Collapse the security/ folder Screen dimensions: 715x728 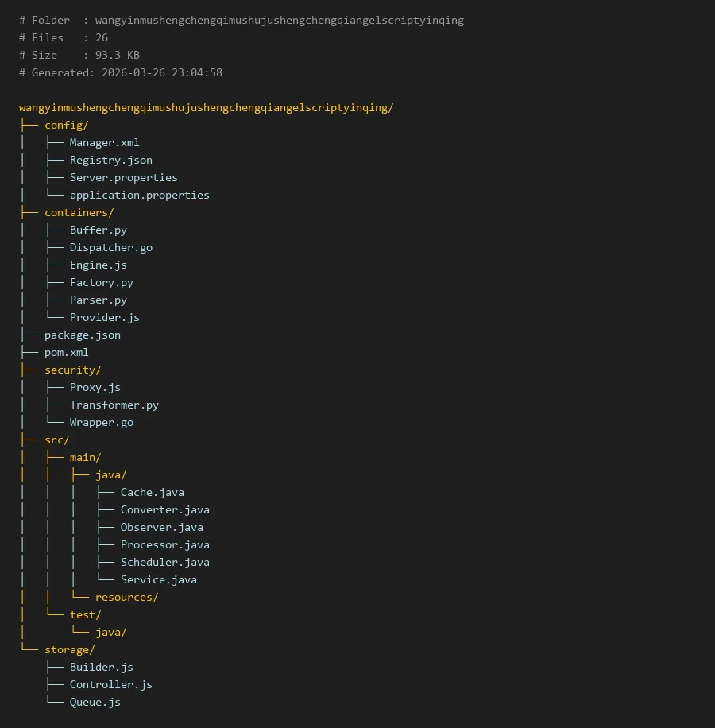(x=72, y=370)
